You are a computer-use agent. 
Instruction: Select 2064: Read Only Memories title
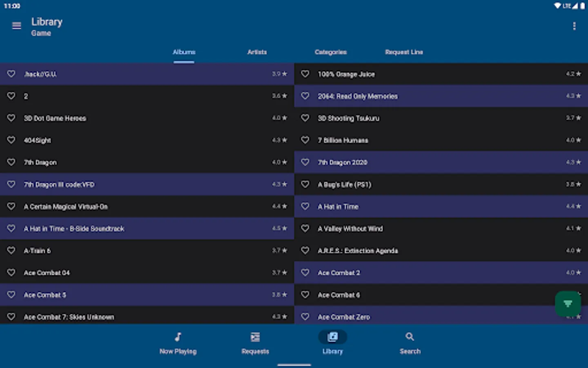358,96
